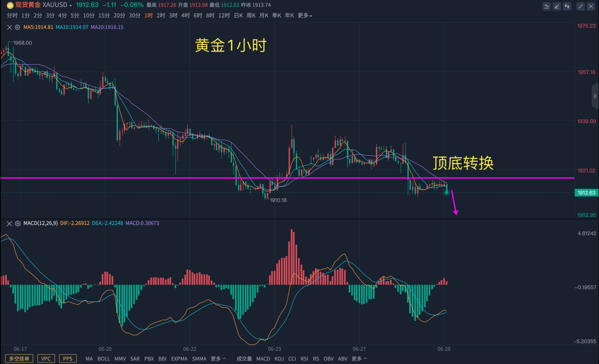
Task: Click the candlestick chart style icon
Action: (x=567, y=6)
